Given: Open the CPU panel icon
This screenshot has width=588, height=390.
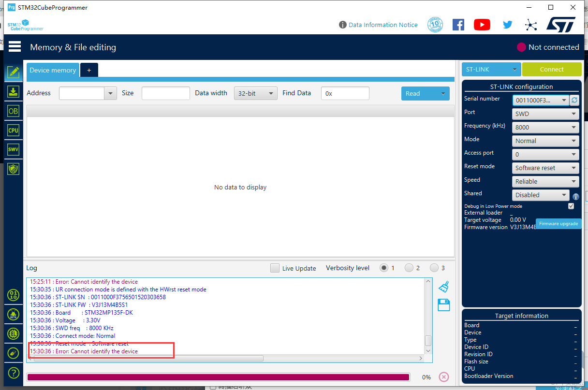Looking at the screenshot, I should (13, 130).
